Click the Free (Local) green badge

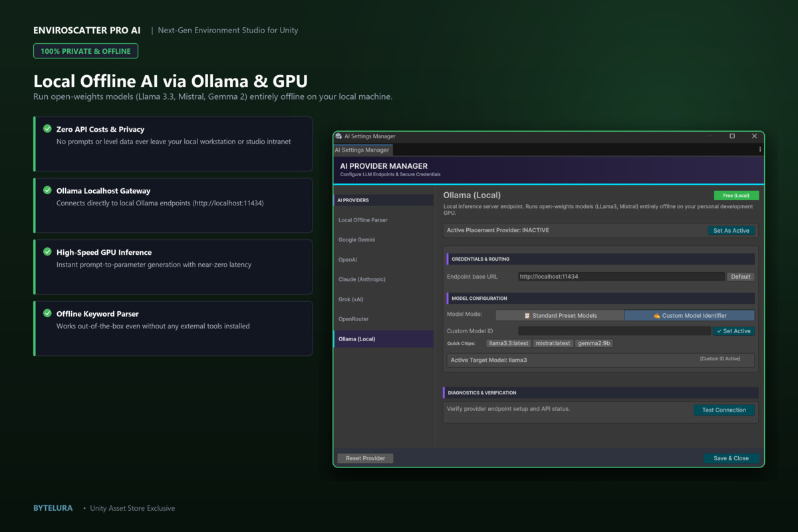tap(736, 196)
